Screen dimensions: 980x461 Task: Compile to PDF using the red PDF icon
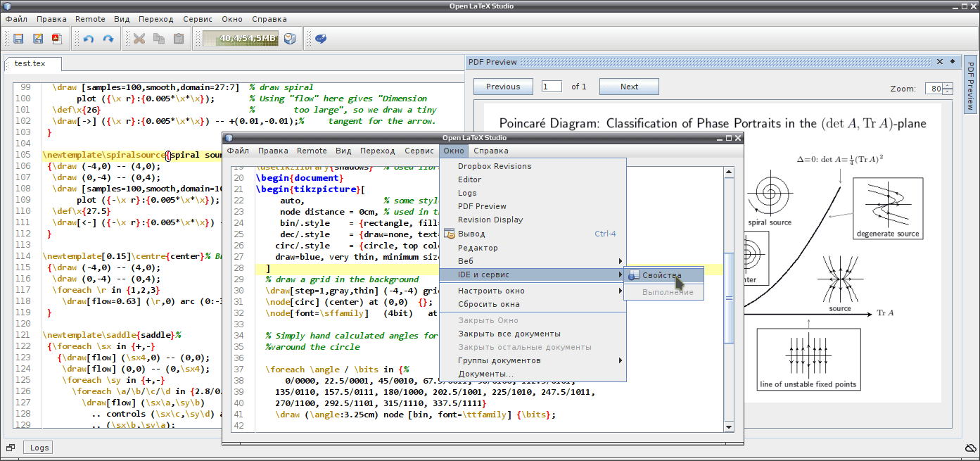[x=56, y=39]
